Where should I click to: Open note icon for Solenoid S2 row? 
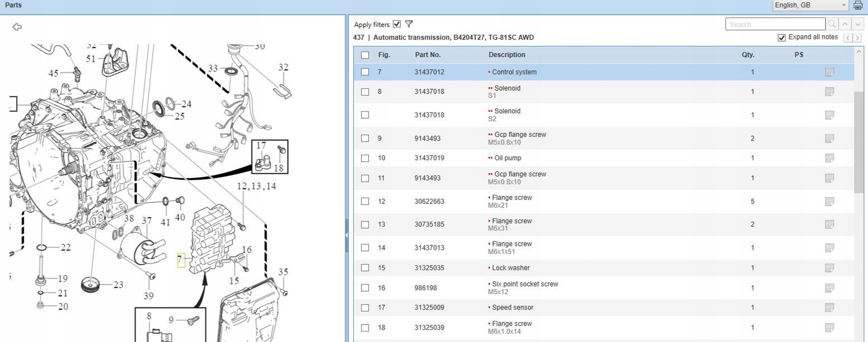829,115
